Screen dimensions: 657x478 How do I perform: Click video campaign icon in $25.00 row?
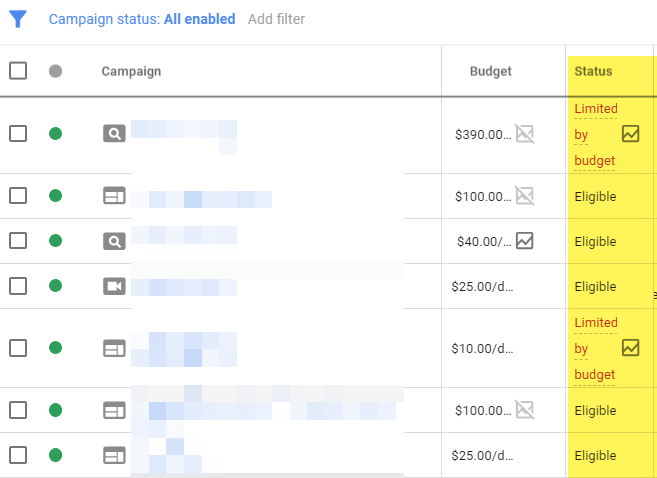click(x=115, y=287)
